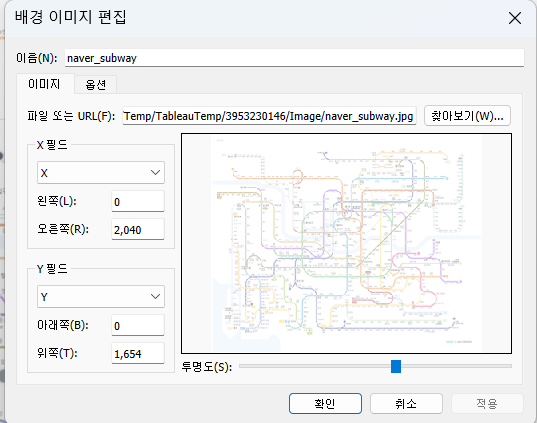Viewport: 537px width, 423px height.
Task: Click the 적용 apply button
Action: (x=487, y=403)
